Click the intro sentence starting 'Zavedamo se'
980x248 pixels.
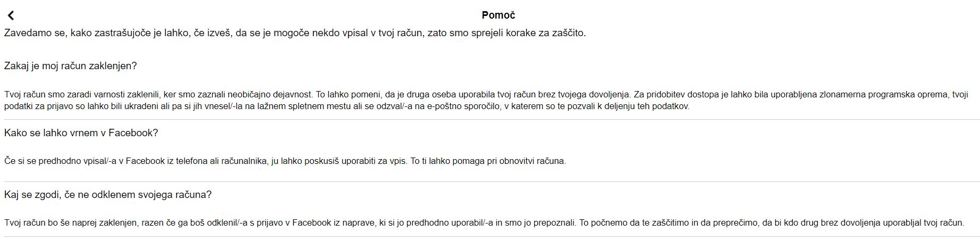click(295, 33)
